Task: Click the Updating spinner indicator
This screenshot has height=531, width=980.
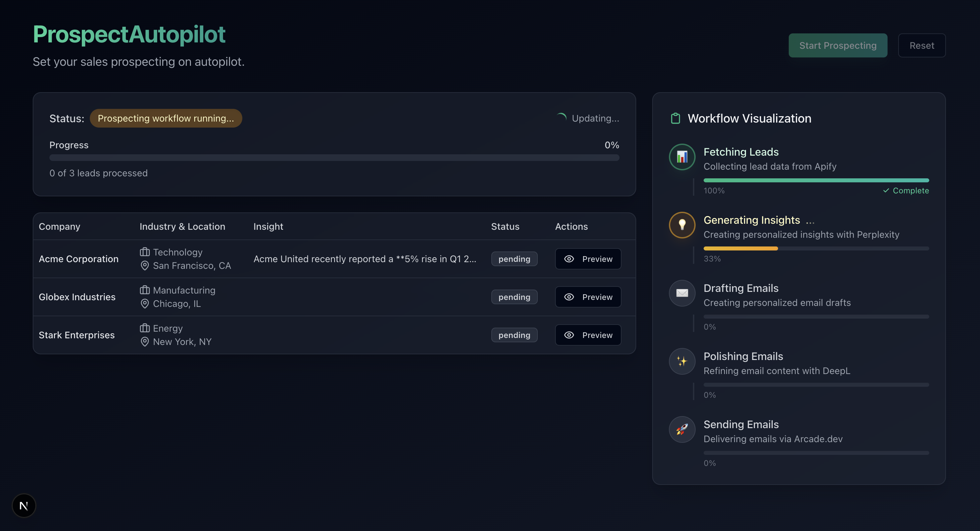Action: coord(561,118)
